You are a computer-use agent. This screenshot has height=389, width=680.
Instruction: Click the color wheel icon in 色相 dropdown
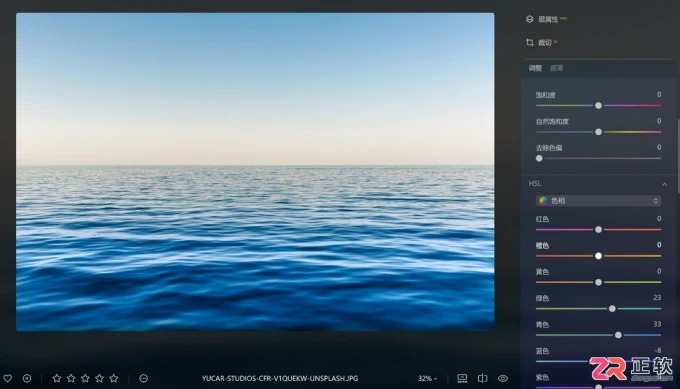(543, 201)
